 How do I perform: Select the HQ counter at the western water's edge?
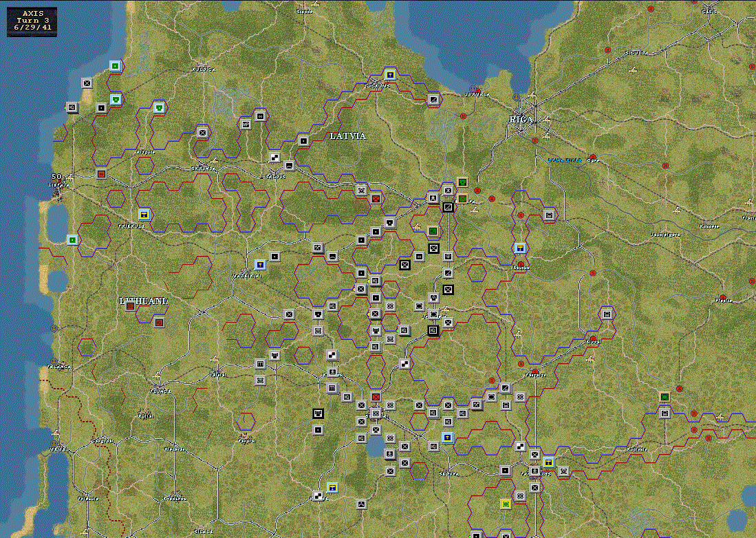(72, 107)
